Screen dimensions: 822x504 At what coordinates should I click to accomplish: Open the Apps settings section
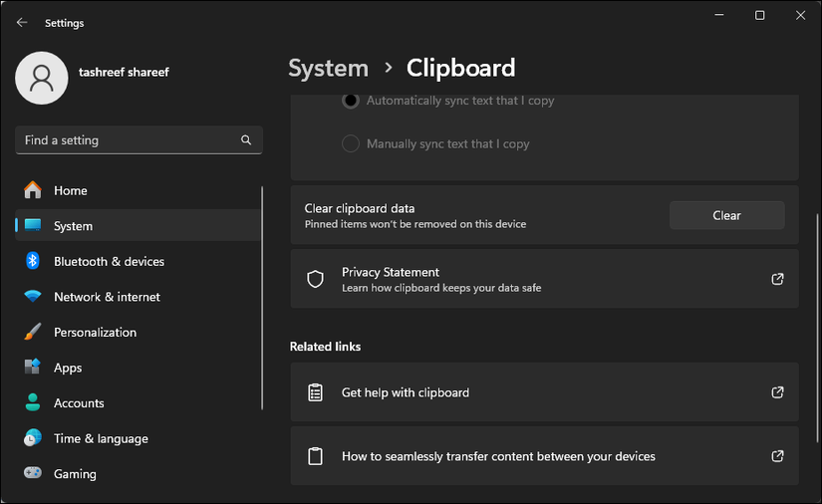click(68, 368)
